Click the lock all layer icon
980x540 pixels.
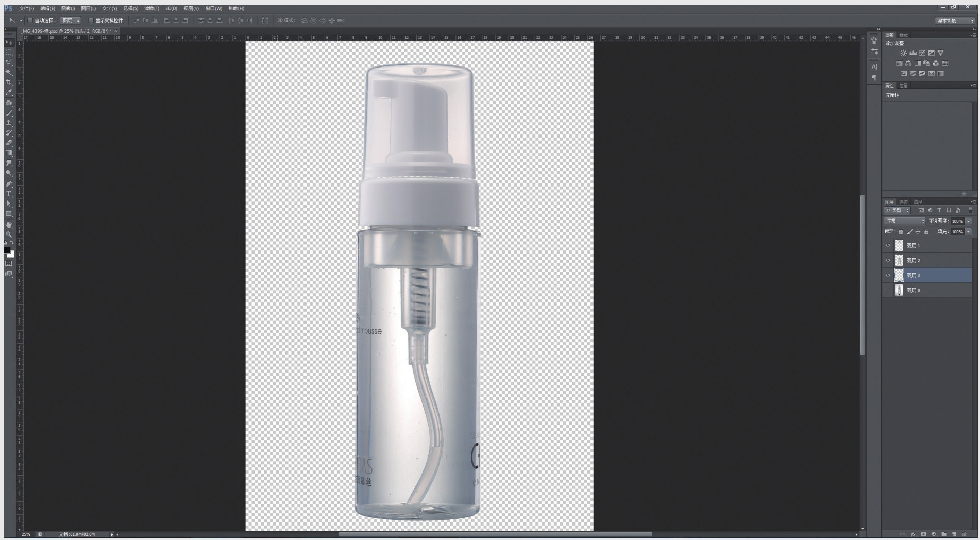(x=926, y=232)
